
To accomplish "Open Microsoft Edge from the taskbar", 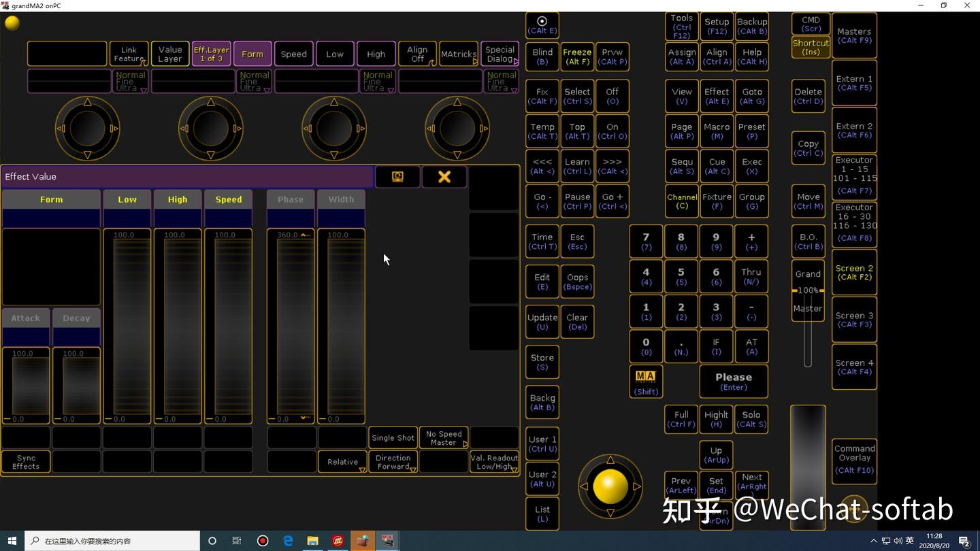I will [288, 541].
